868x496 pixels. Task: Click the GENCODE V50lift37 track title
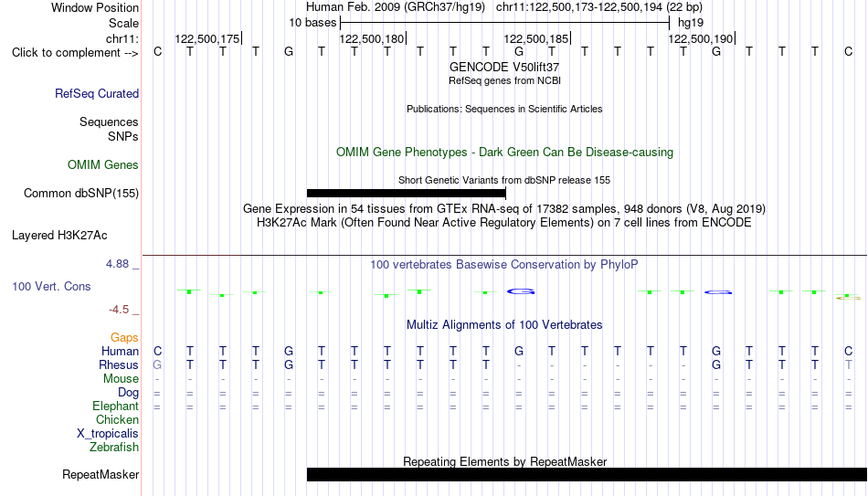pyautogui.click(x=504, y=67)
